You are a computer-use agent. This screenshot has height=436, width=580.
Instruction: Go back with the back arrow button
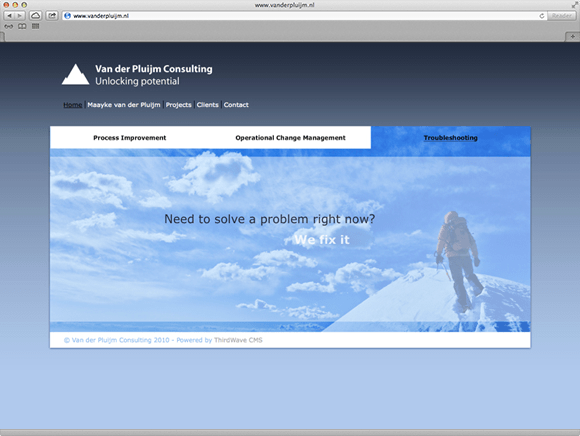9,16
